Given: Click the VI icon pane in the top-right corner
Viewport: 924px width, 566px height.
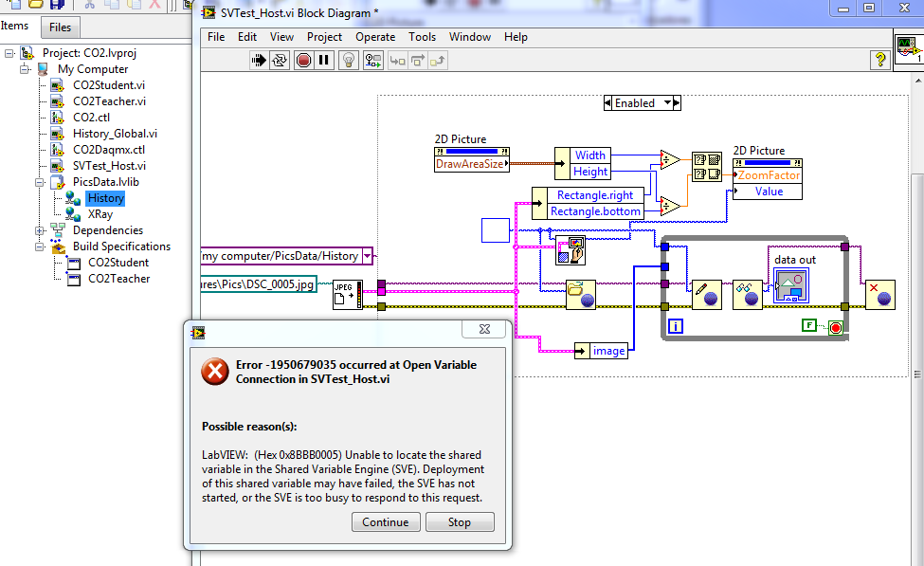Looking at the screenshot, I should [908, 49].
